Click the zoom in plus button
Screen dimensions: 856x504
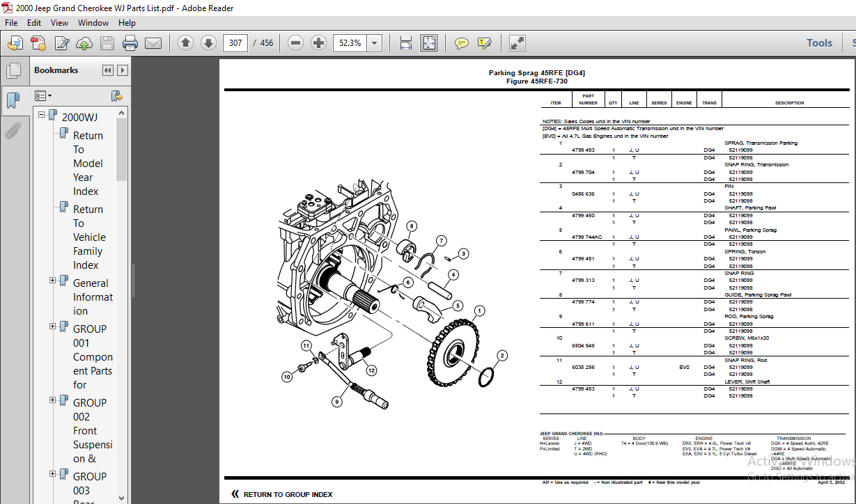coord(318,43)
